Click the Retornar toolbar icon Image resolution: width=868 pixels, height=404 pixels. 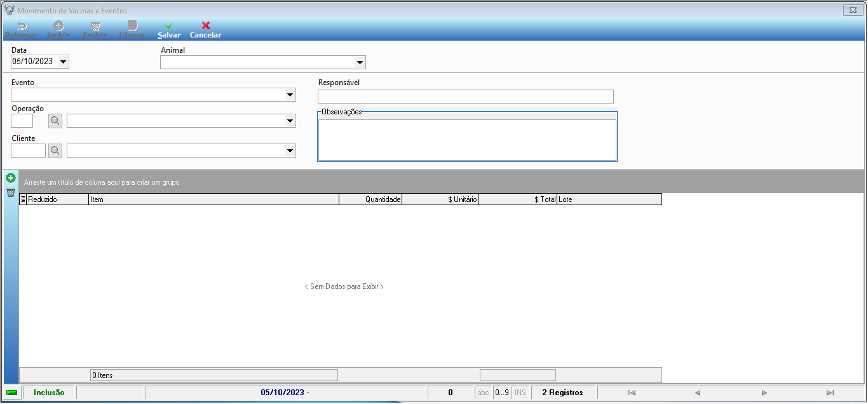click(x=21, y=26)
